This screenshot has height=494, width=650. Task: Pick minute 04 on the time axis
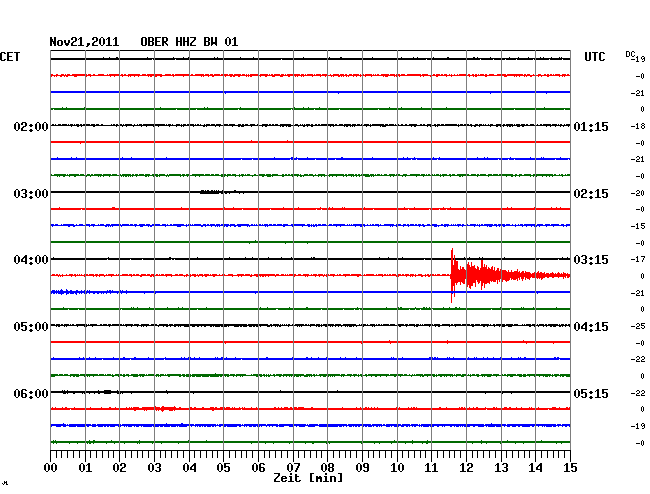tap(189, 468)
